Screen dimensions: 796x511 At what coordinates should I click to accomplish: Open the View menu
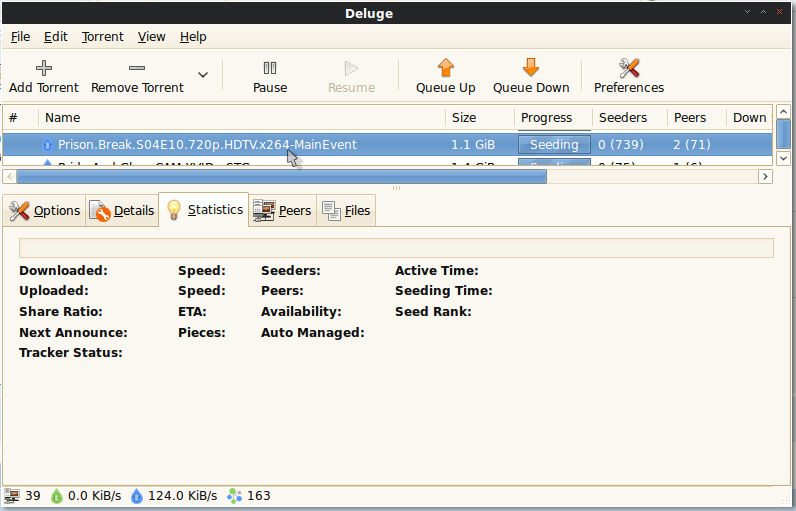[151, 37]
